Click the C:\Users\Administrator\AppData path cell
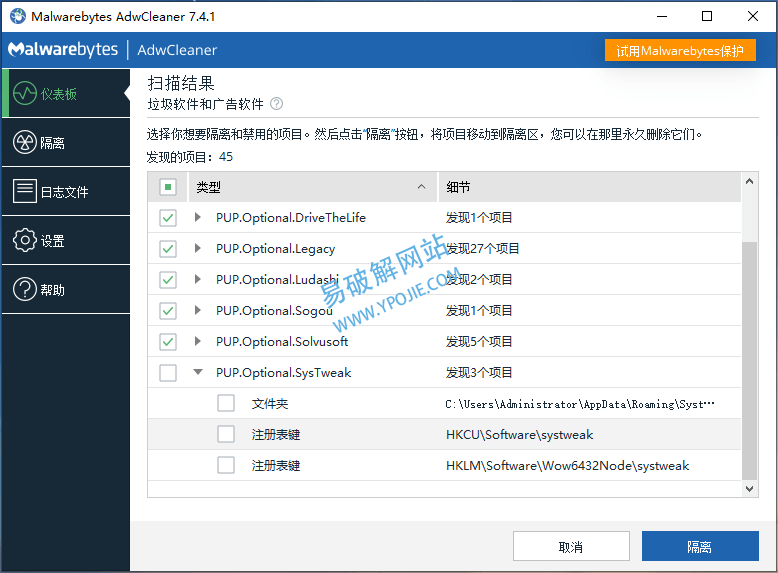The image size is (778, 573). tap(580, 404)
